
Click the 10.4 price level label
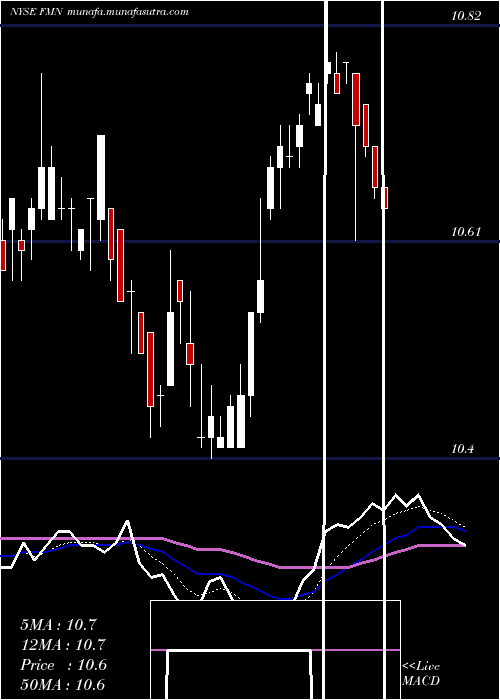pos(462,449)
